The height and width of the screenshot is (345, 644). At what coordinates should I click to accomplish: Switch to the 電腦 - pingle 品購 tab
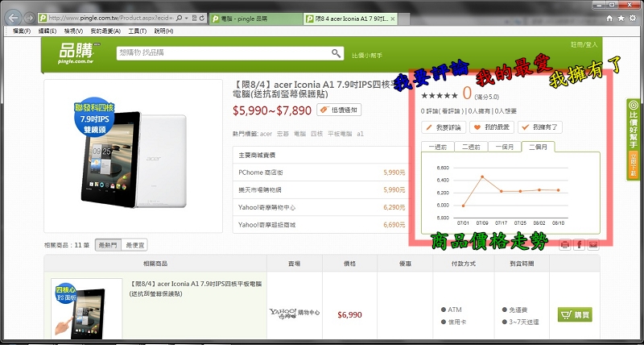point(256,19)
